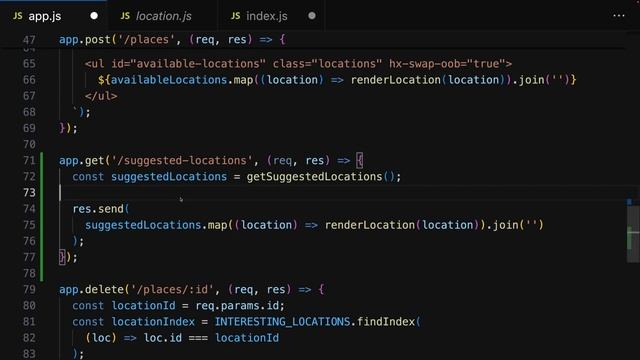This screenshot has width=640, height=360.
Task: Click 'hx-swap-oob' attribute on line 65
Action: (x=424, y=64)
